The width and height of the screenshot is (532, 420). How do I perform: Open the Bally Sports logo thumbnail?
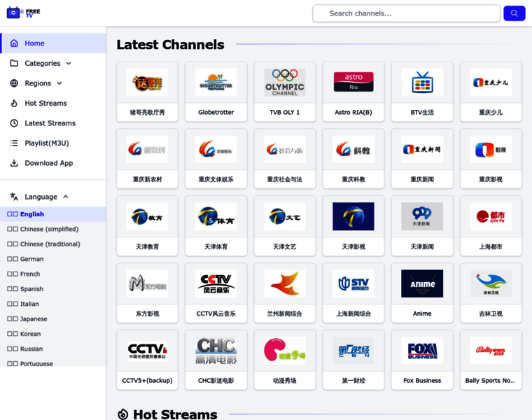coord(491,351)
